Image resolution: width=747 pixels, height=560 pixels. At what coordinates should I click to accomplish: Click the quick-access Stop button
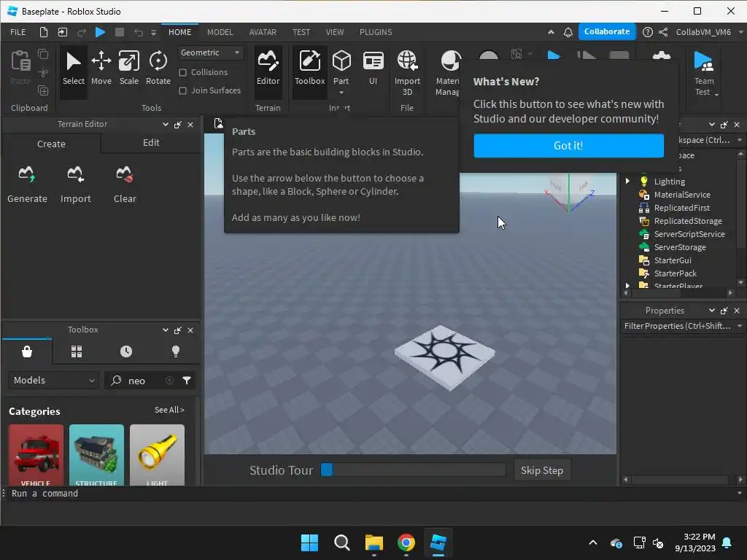coord(120,32)
